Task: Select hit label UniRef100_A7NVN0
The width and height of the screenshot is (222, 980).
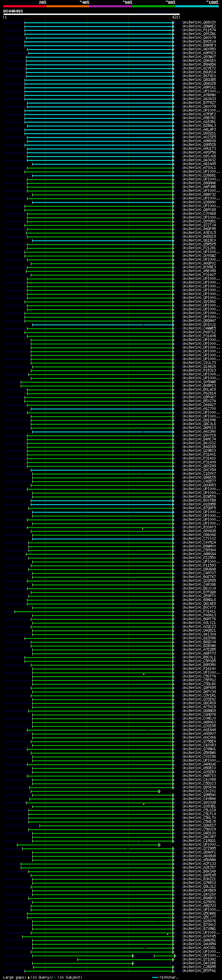Action: coord(199,95)
